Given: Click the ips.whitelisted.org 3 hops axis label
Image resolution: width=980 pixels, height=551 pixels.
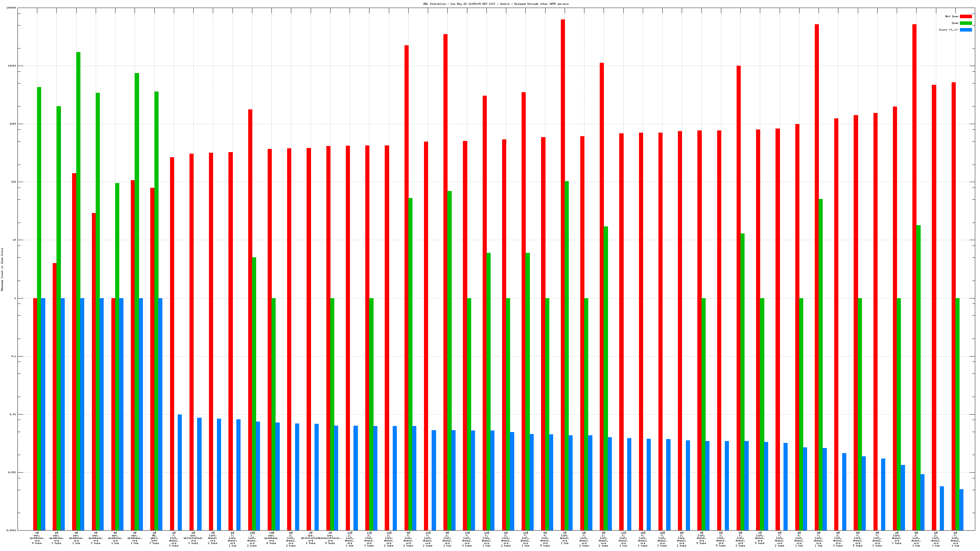Looking at the screenshot, I should [x=193, y=538].
